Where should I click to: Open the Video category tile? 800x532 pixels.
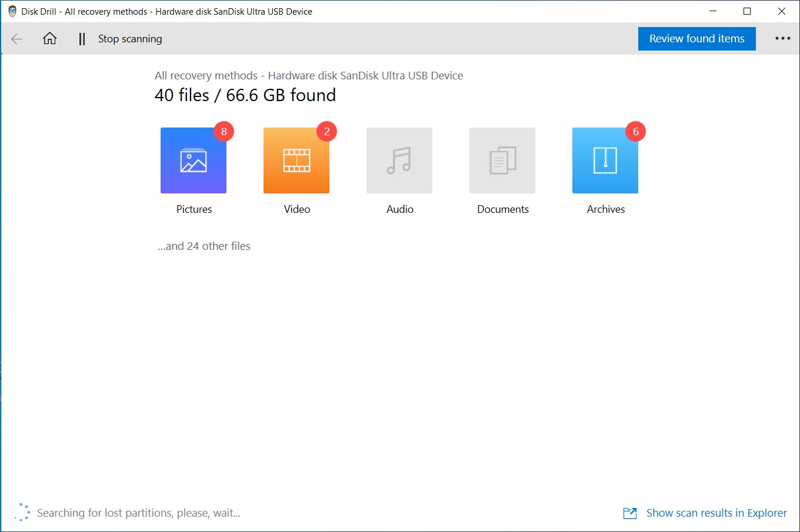point(296,160)
